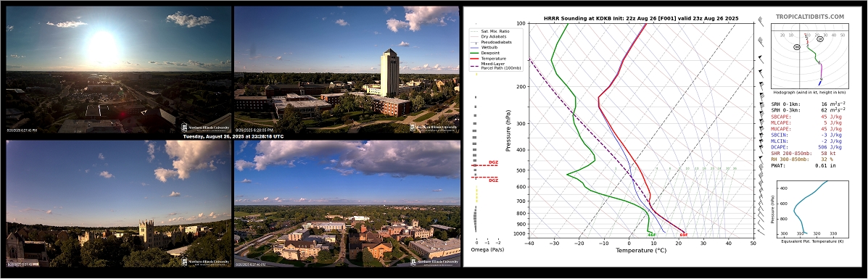Click the Tuesday, August 26 UTC timestamp caption

coord(233,136)
